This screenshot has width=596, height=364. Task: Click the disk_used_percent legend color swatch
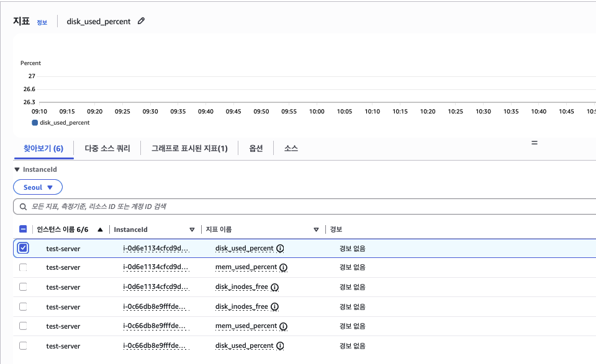point(35,123)
